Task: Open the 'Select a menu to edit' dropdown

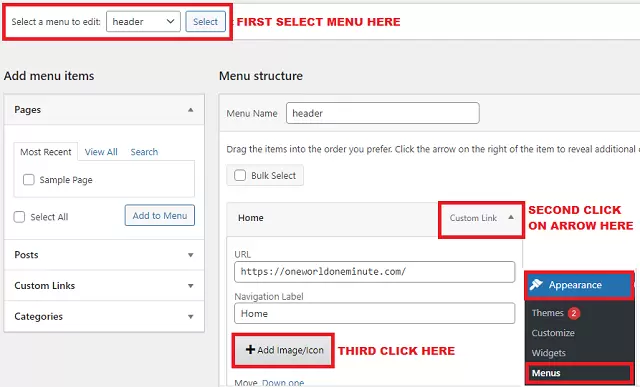Action: [143, 22]
